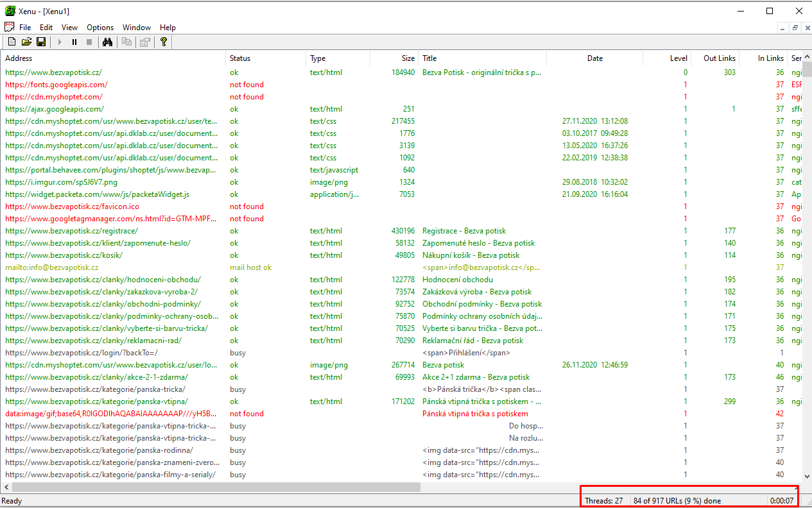The height and width of the screenshot is (508, 812).
Task: Minimize the inner Xenu1 document window
Action: coord(783,28)
